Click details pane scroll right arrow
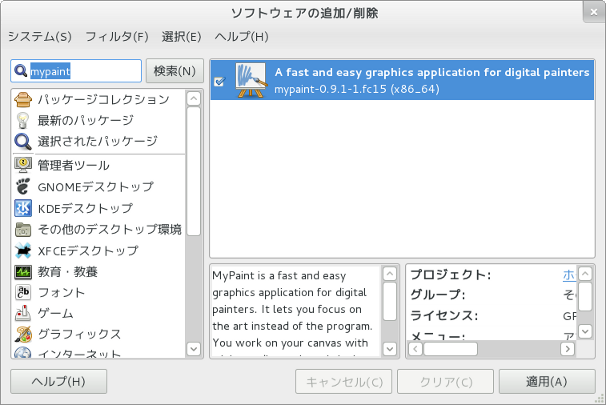The image size is (606, 405). [567, 349]
